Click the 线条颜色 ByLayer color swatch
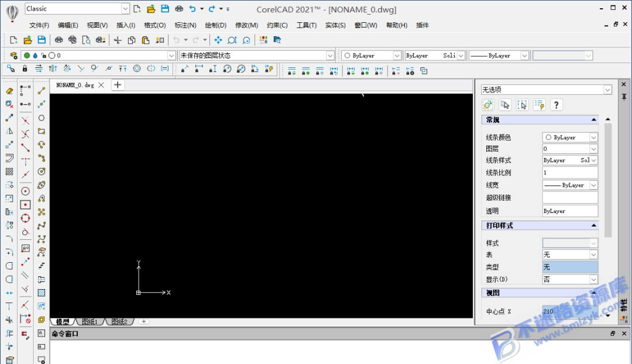 [x=548, y=138]
